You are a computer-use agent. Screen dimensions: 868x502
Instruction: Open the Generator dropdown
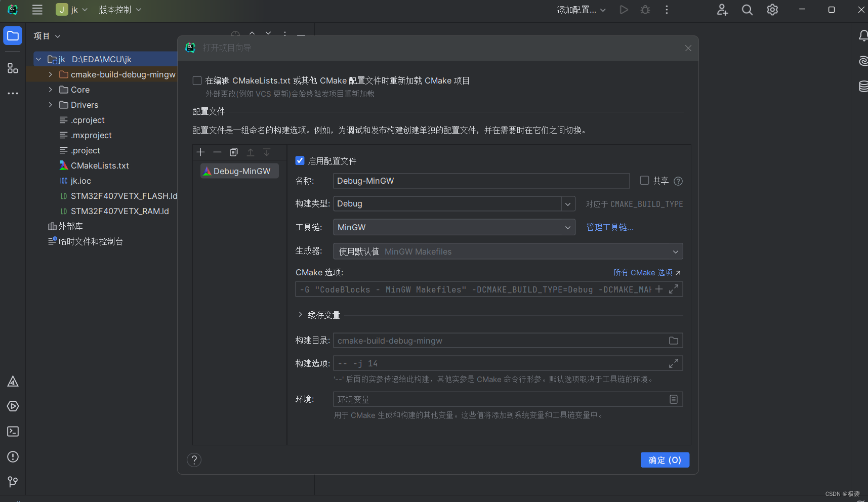[x=508, y=252]
